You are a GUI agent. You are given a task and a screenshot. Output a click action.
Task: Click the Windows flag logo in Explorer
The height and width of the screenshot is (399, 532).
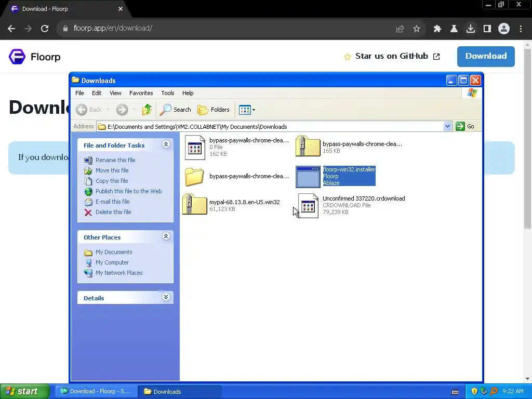tap(472, 93)
